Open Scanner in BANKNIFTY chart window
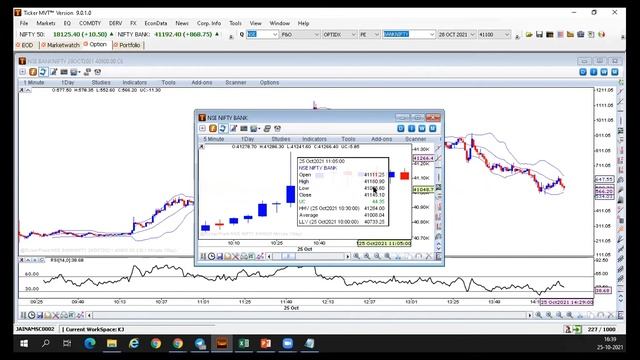The height and width of the screenshot is (360, 640). point(236,82)
